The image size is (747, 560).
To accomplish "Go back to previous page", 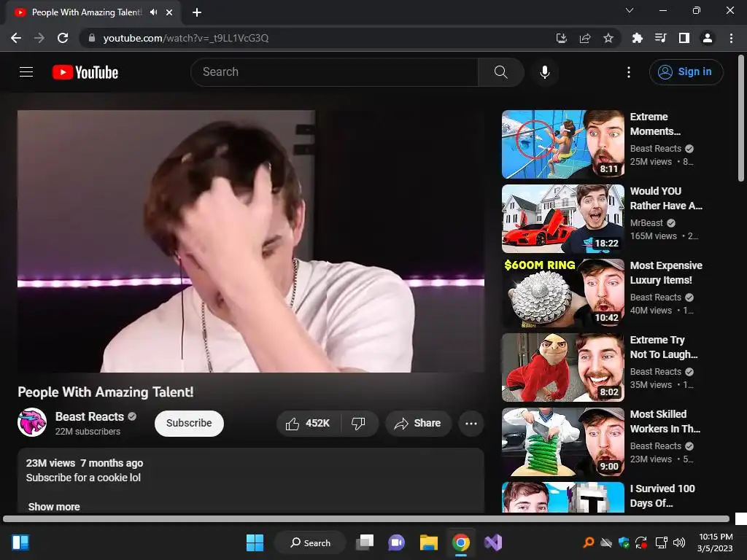I will (x=16, y=38).
